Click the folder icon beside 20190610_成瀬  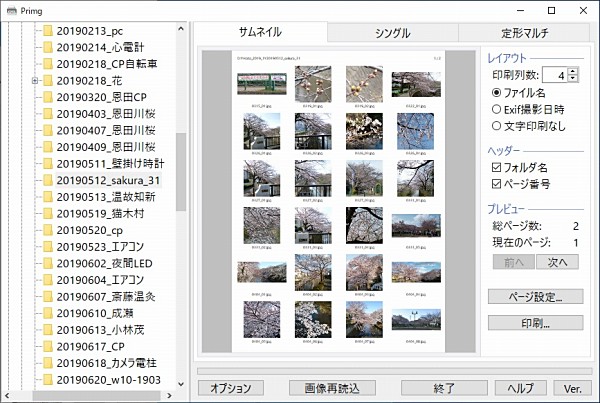(48, 313)
